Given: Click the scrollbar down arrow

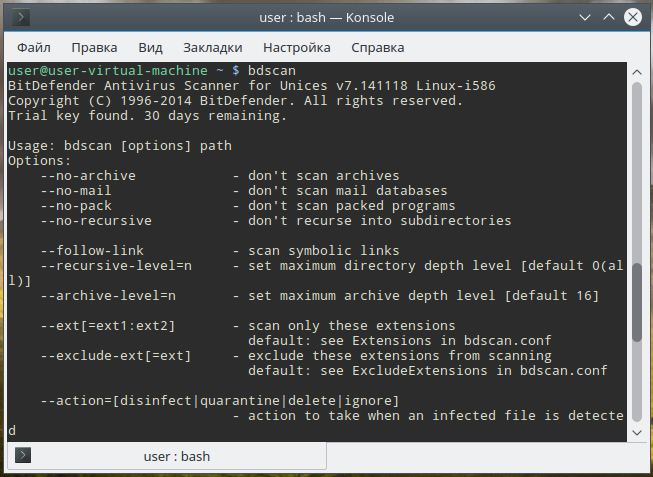Looking at the screenshot, I should (x=637, y=433).
